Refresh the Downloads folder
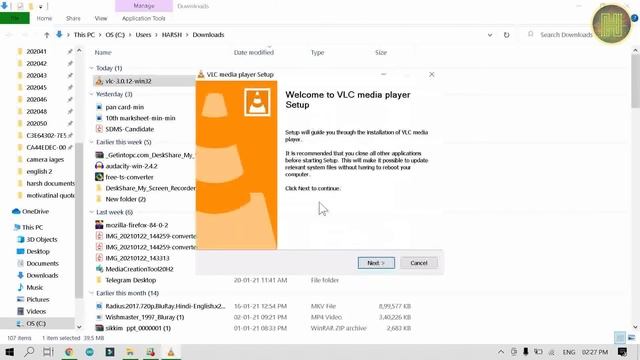 coord(507,35)
